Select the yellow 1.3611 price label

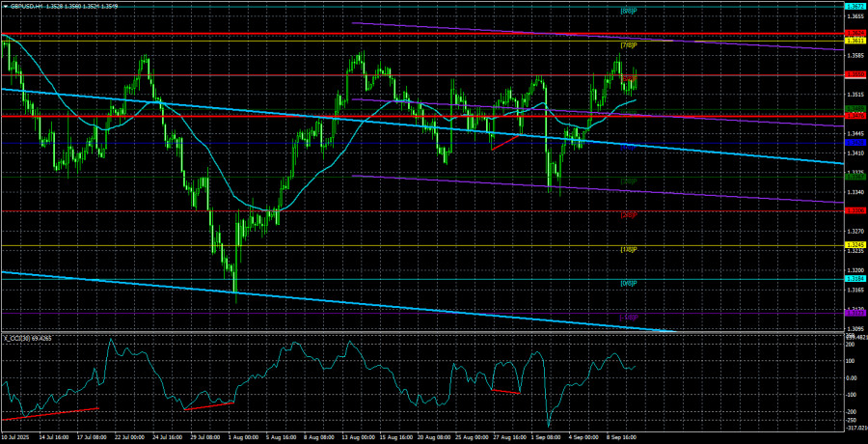[854, 41]
